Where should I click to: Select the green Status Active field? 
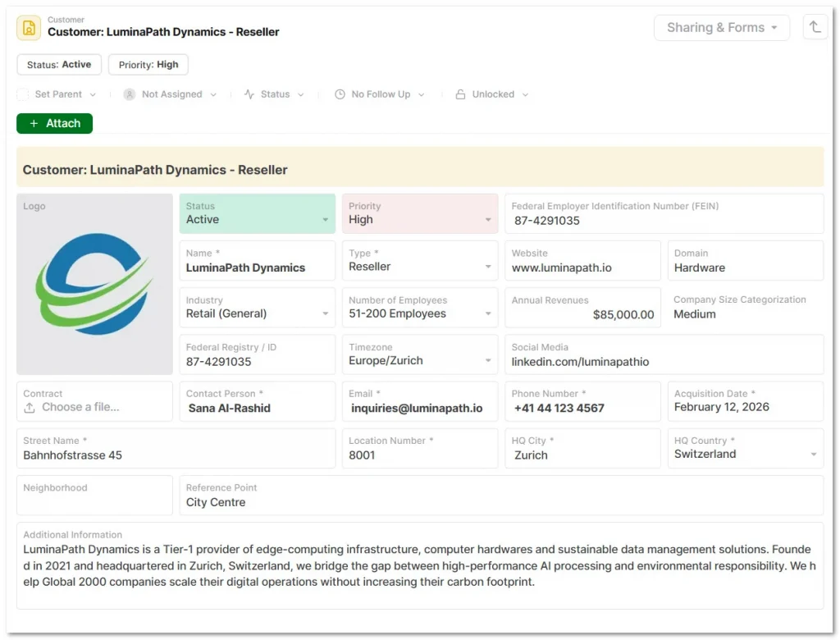coord(257,214)
